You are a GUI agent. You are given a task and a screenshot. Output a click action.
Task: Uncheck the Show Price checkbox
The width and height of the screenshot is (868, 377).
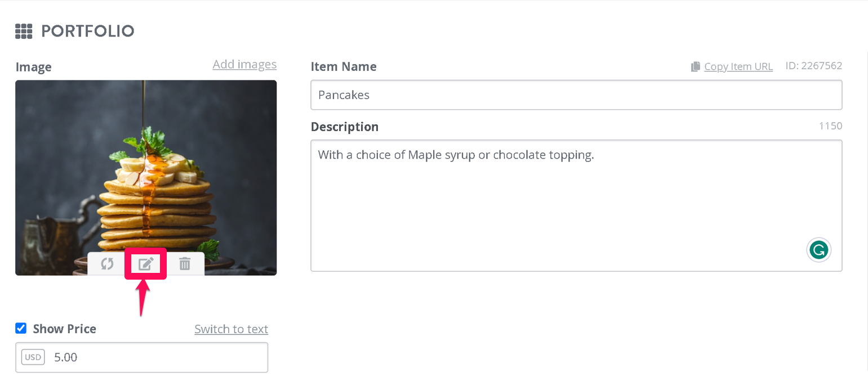pyautogui.click(x=21, y=328)
